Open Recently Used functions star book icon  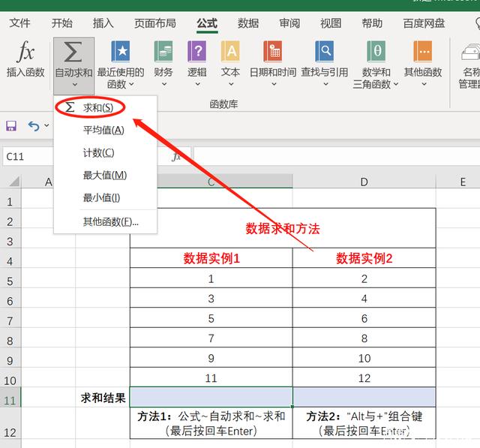pos(120,52)
